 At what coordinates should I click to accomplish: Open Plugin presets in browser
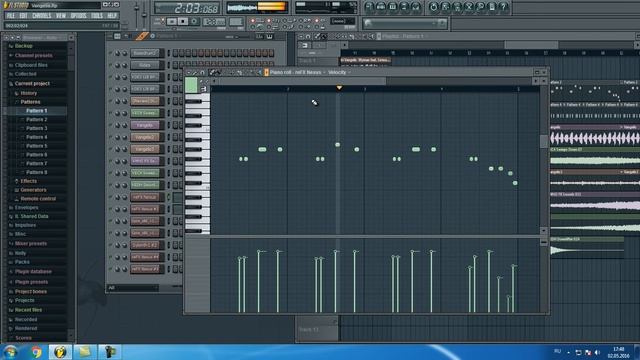(31, 282)
